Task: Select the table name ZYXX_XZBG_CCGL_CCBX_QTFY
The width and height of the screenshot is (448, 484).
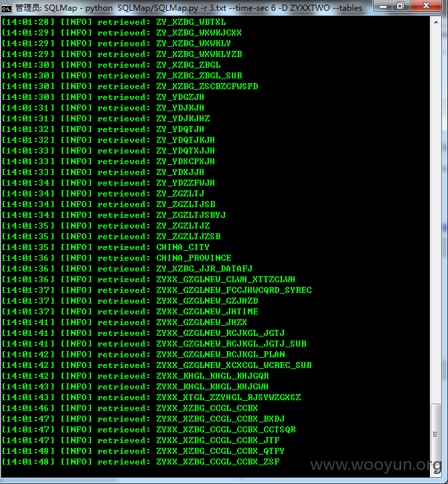Action: (220, 451)
